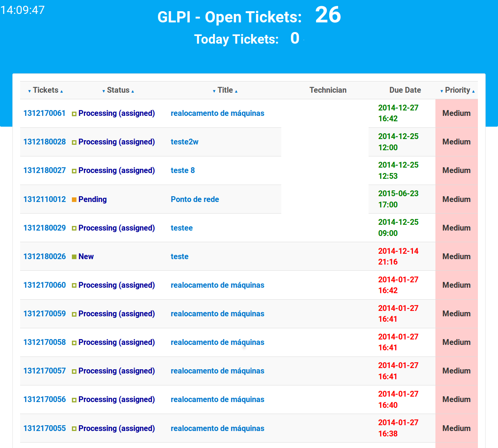Click the descending arrow left of Status header
The image size is (498, 448).
[x=104, y=91]
